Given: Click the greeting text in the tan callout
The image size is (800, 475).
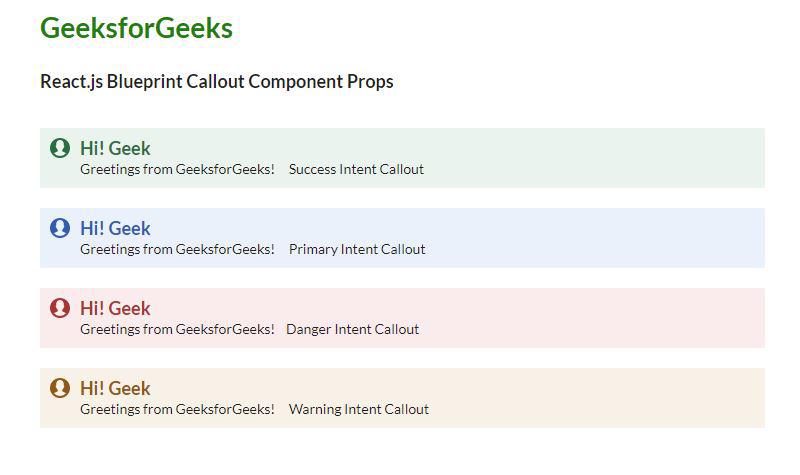Looking at the screenshot, I should [x=177, y=410].
